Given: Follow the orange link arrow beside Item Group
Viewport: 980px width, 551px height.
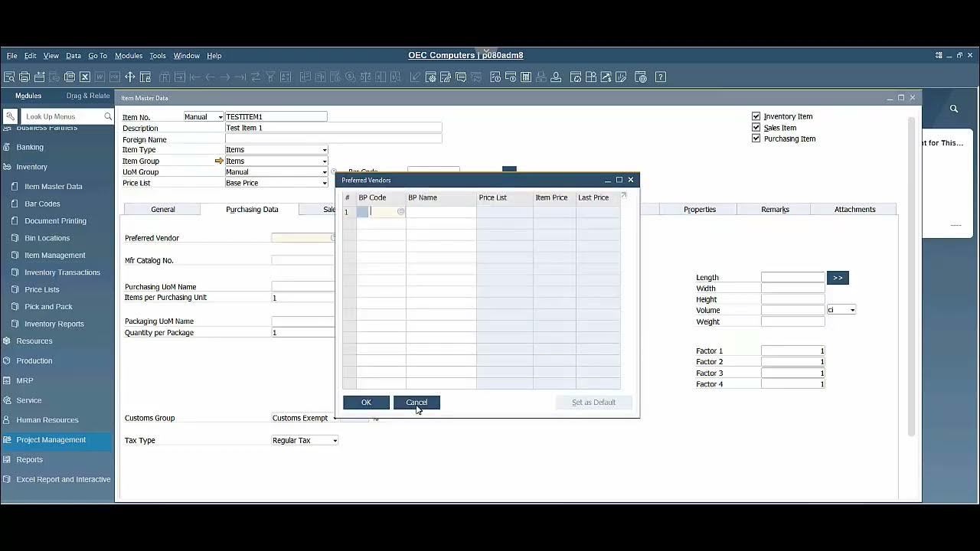Looking at the screenshot, I should tap(219, 161).
